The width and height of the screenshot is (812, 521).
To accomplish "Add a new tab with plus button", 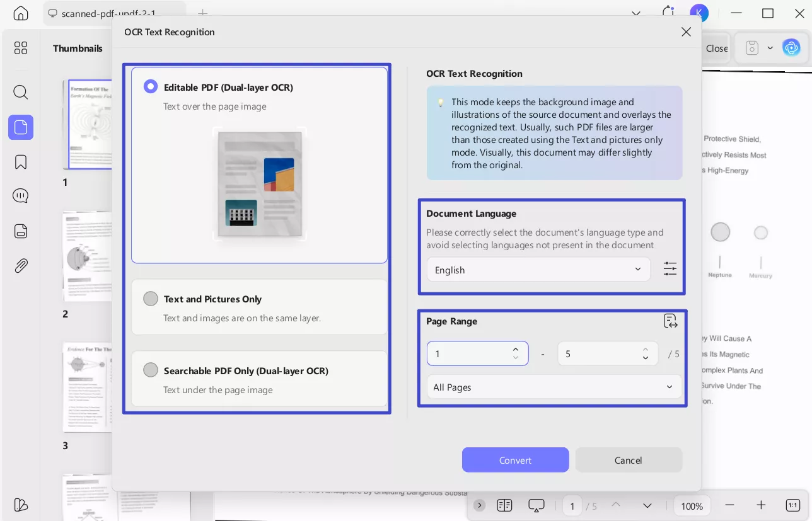I will [x=202, y=13].
